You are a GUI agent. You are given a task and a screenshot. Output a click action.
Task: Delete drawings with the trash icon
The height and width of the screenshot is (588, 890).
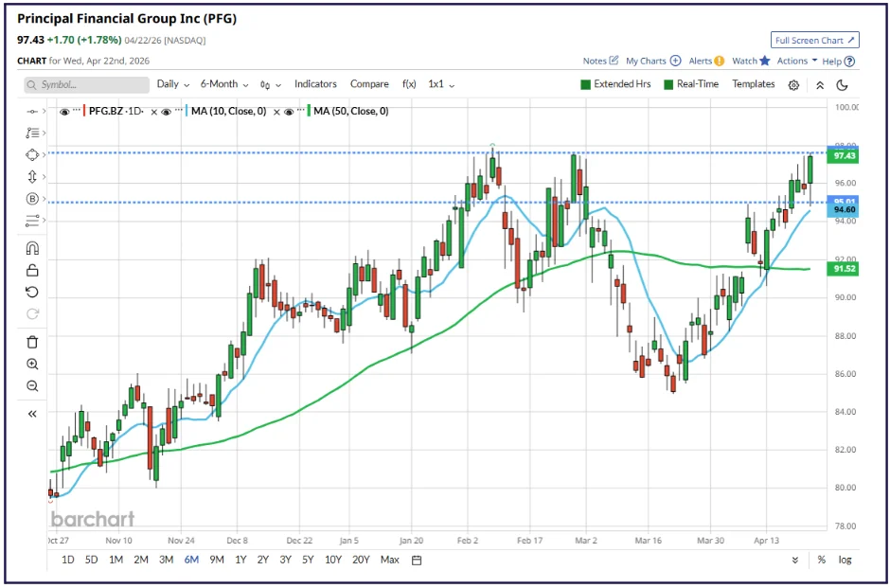coord(32,342)
